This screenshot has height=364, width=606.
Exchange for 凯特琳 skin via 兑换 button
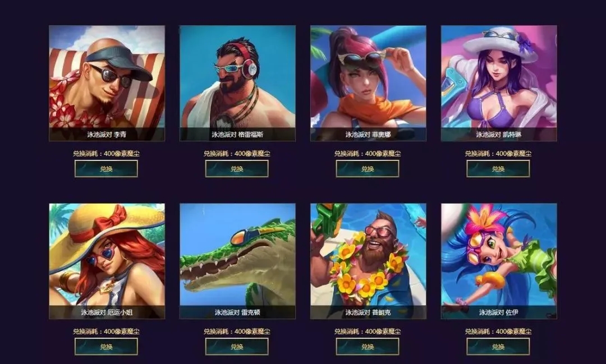pos(498,169)
